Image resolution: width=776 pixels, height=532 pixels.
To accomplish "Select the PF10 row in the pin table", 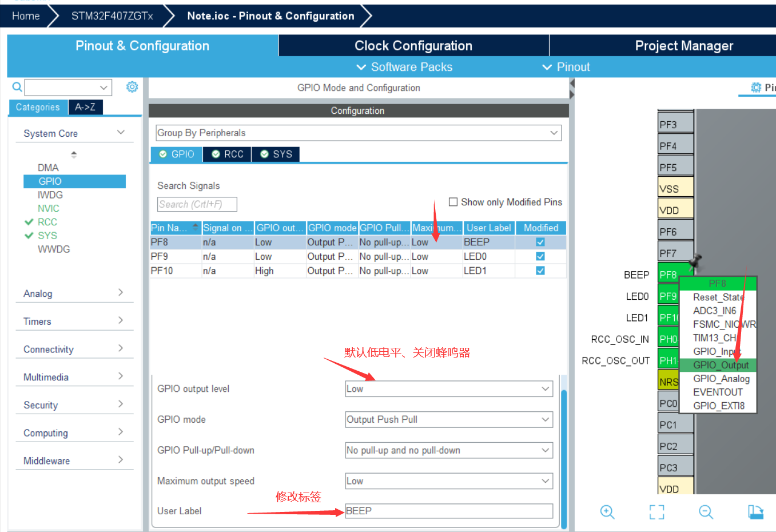I will point(358,271).
